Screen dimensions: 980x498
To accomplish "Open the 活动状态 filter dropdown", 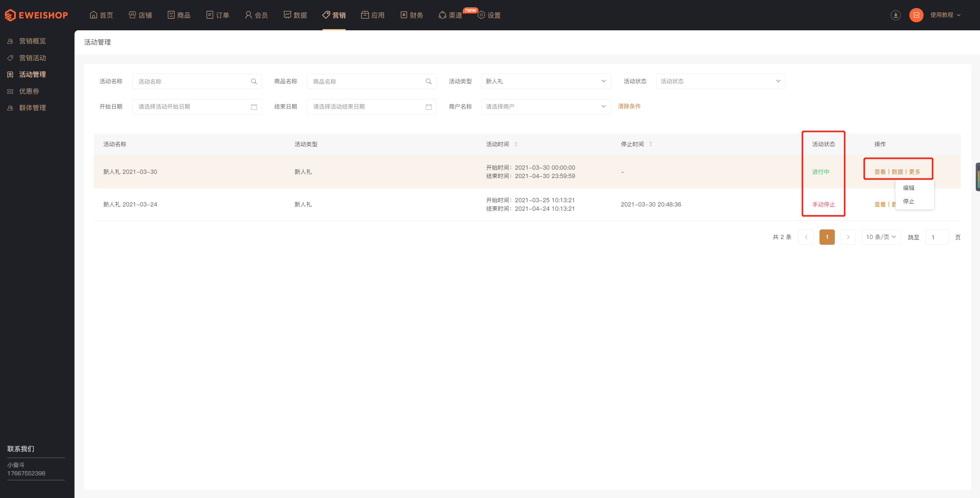I will [x=721, y=81].
